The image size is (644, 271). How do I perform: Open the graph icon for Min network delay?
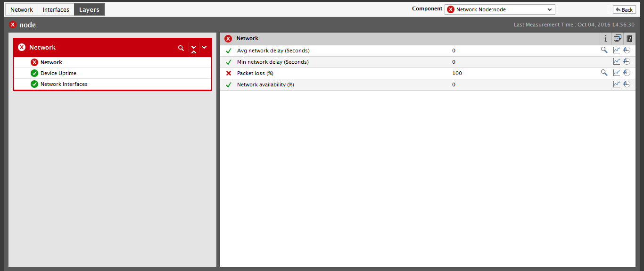(617, 61)
